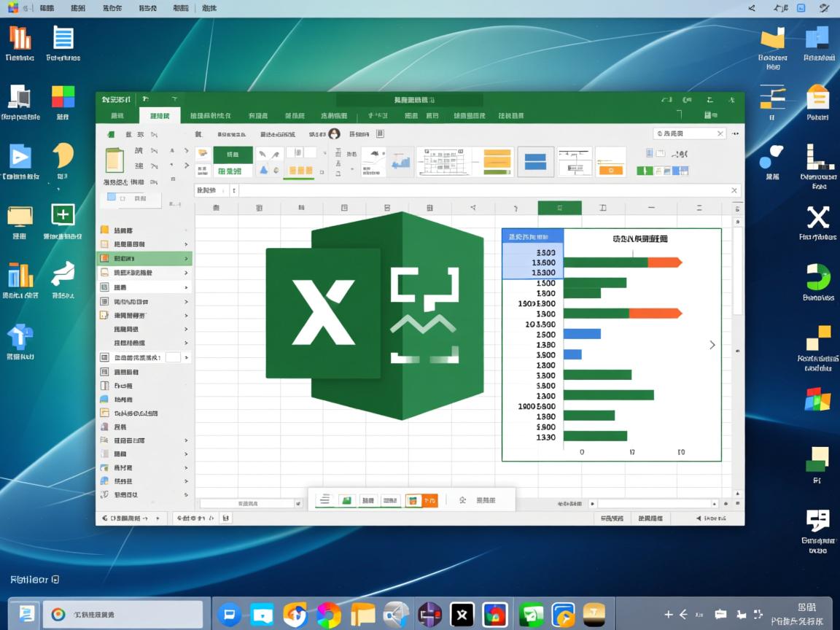Click the green picture icon in floating toolbar
840x630 pixels.
[x=347, y=500]
